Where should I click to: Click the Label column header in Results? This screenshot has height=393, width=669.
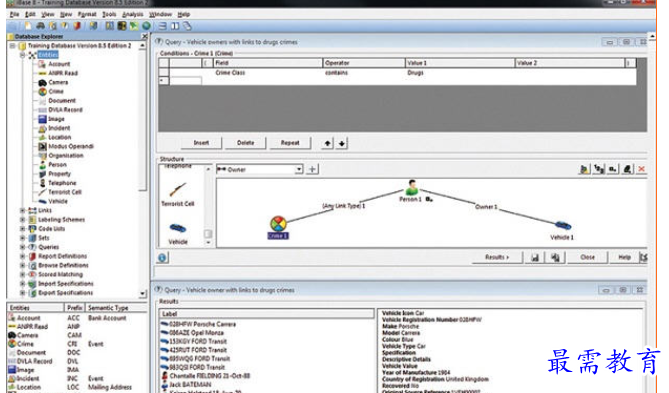pyautogui.click(x=267, y=314)
